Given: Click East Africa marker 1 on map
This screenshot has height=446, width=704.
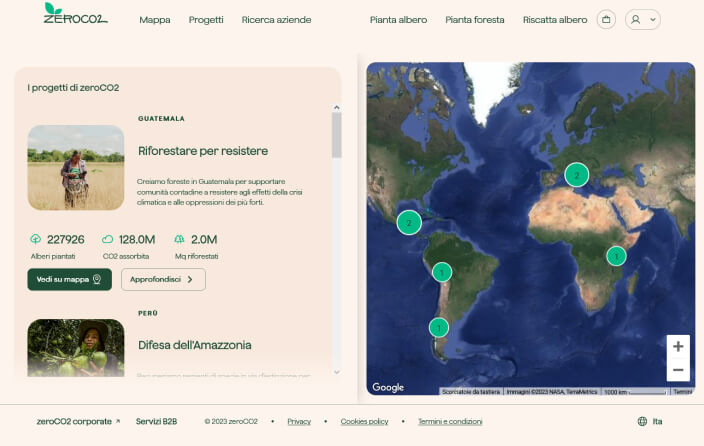Looking at the screenshot, I should (x=616, y=256).
